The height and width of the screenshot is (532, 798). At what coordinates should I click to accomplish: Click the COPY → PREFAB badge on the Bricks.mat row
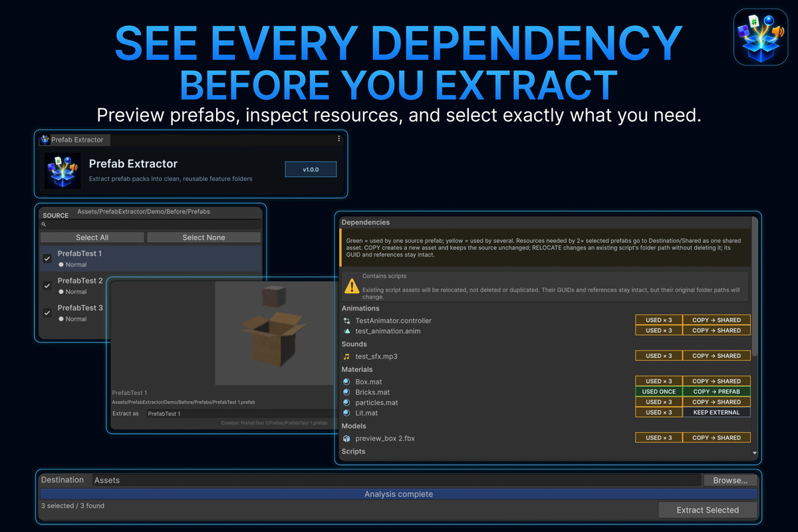click(x=716, y=392)
